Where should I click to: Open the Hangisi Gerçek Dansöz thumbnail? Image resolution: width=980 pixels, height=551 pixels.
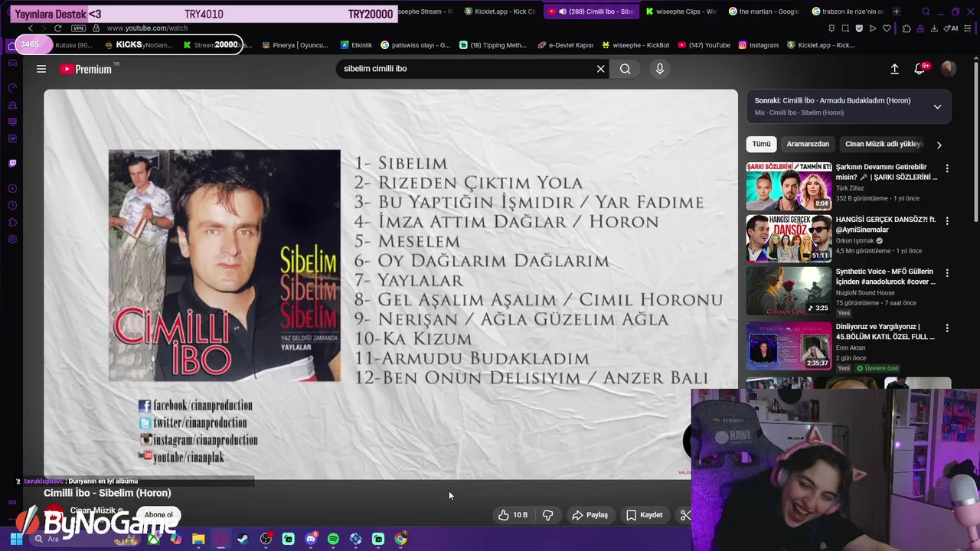click(x=789, y=239)
